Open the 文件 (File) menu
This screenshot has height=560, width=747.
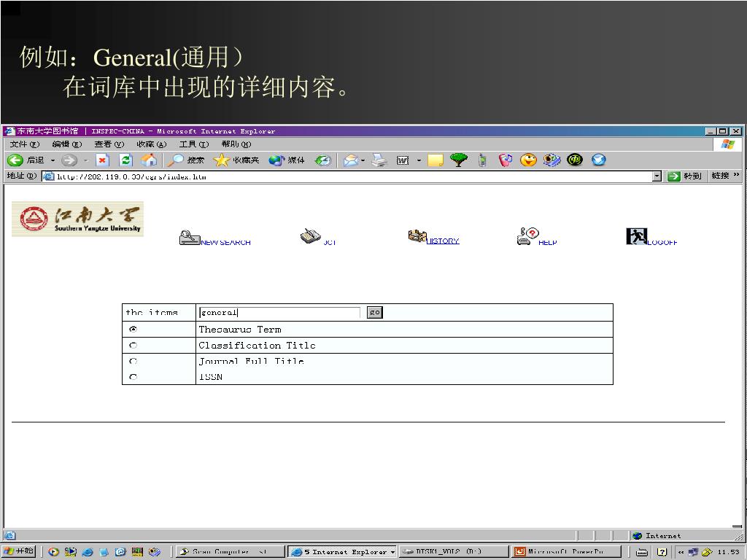24,144
